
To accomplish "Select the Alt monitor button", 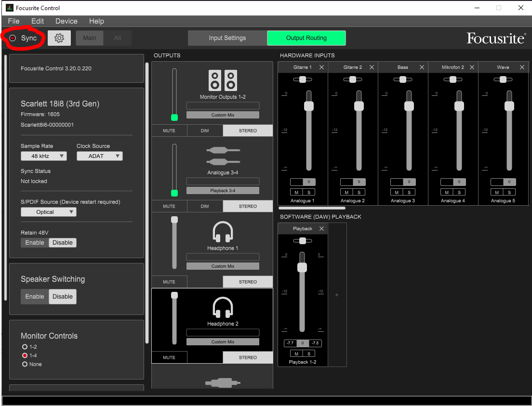I will click(x=118, y=38).
